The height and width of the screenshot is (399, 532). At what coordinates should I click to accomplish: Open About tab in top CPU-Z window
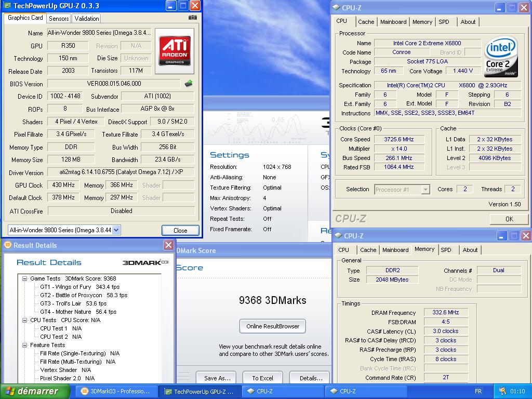[x=468, y=22]
